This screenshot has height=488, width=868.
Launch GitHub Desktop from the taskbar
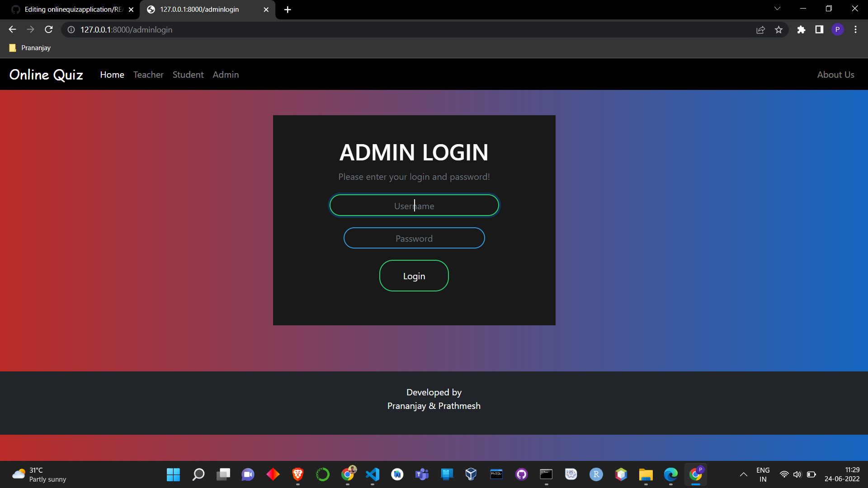point(521,474)
